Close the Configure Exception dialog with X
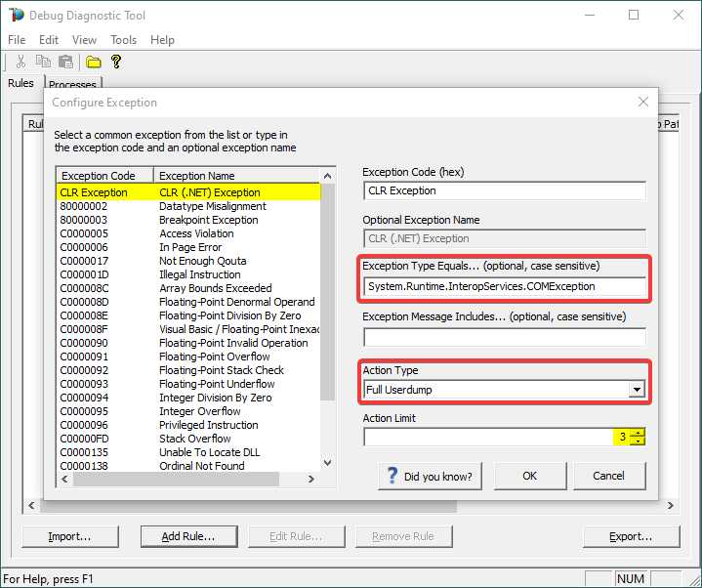702x588 pixels. (x=643, y=102)
